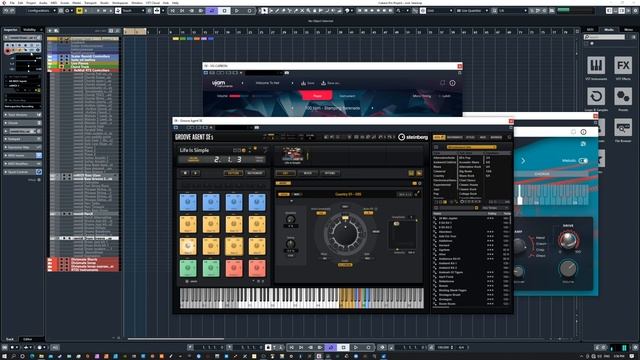
Task: Open Presets tile in Media rack
Action: (623, 97)
